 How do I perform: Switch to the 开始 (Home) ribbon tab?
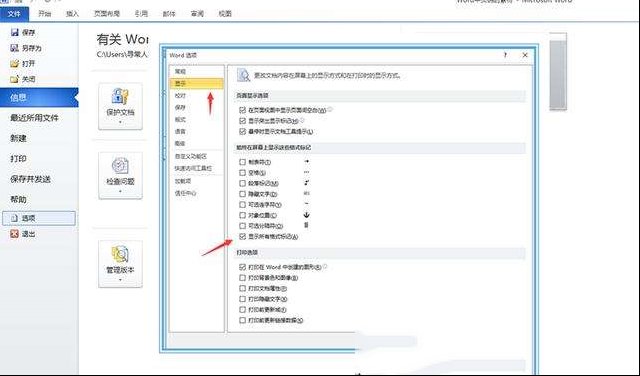click(x=44, y=13)
